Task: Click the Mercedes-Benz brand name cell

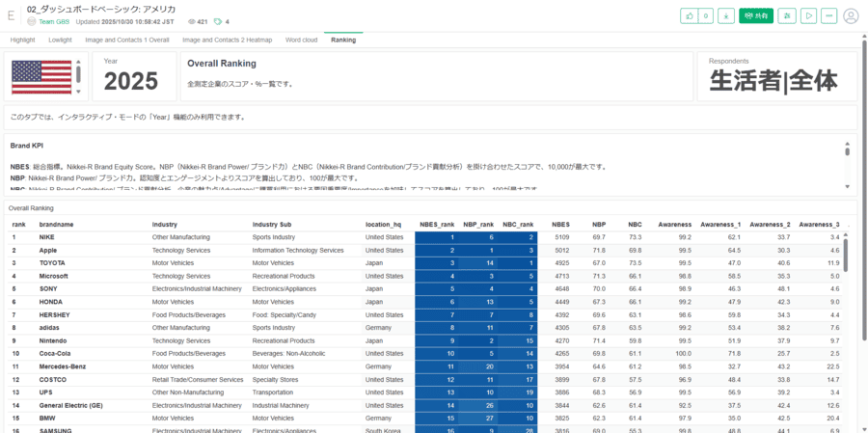Action: point(63,366)
